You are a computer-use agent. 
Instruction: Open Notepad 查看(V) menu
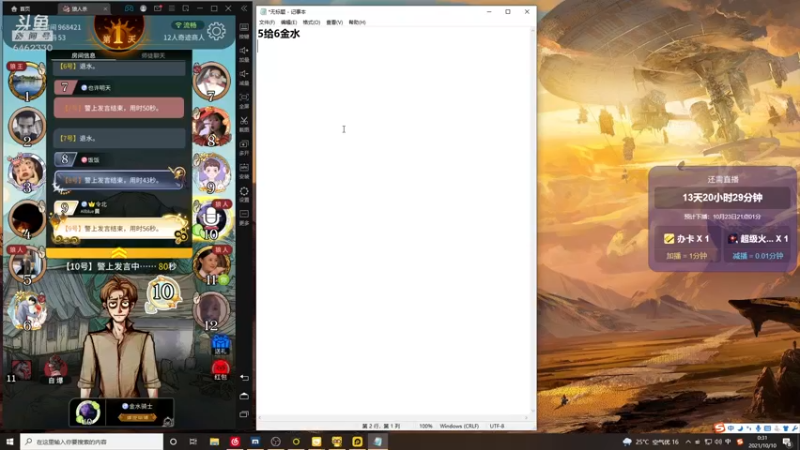coord(334,22)
